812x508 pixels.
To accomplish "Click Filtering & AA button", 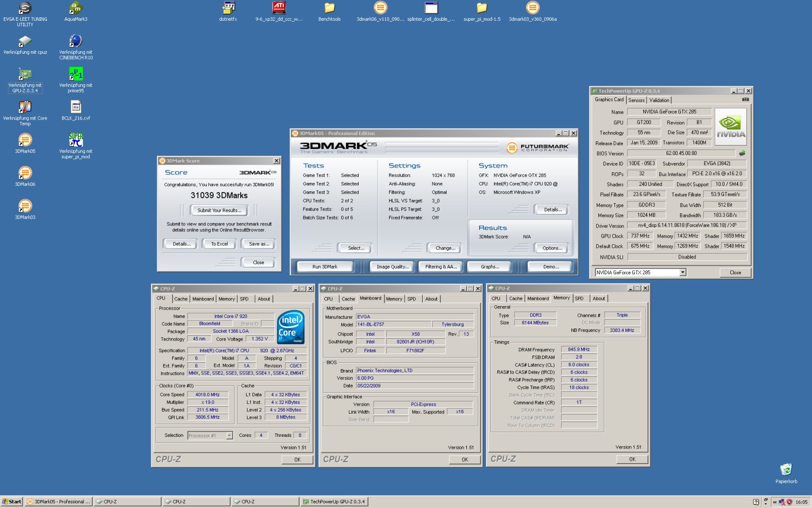I will point(441,267).
